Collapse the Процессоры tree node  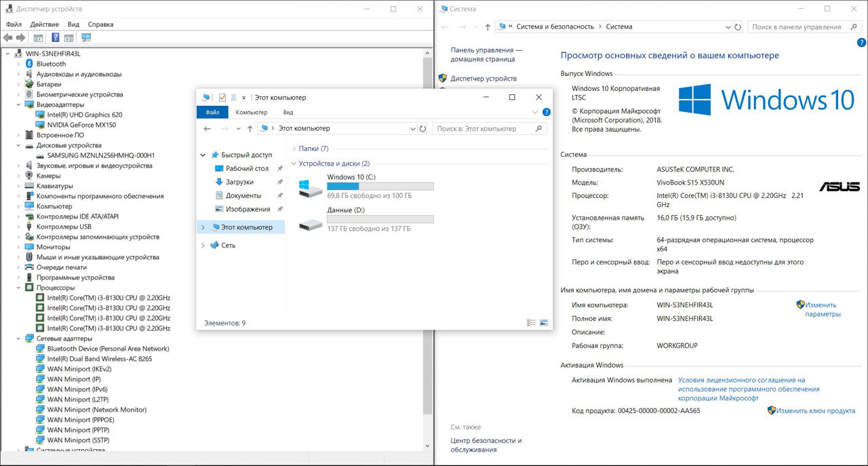click(x=18, y=288)
